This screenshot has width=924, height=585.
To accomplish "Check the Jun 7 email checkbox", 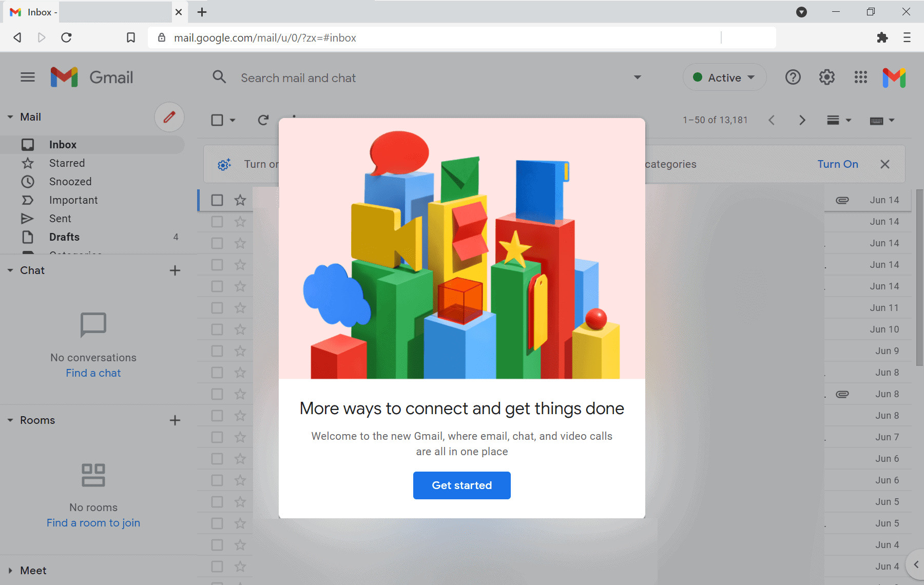I will (217, 437).
